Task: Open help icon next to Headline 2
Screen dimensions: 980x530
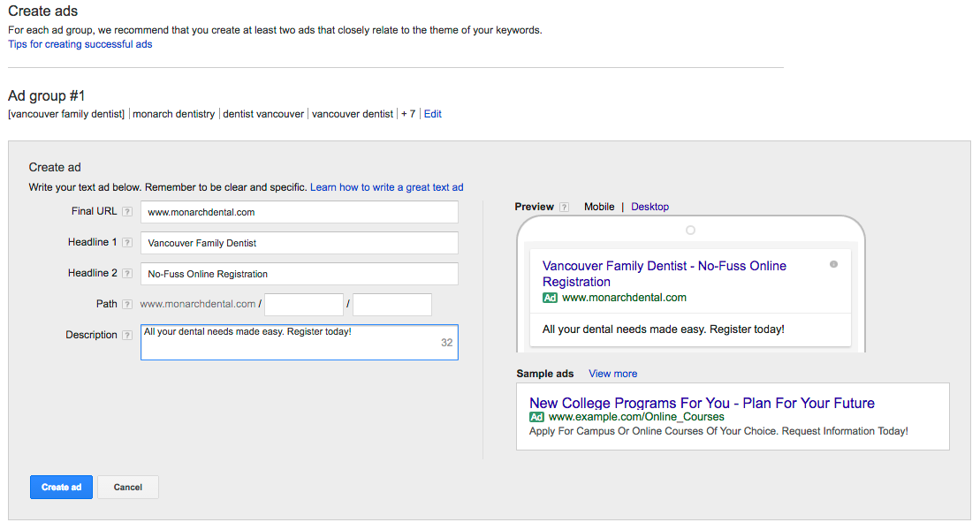Action: [x=127, y=273]
